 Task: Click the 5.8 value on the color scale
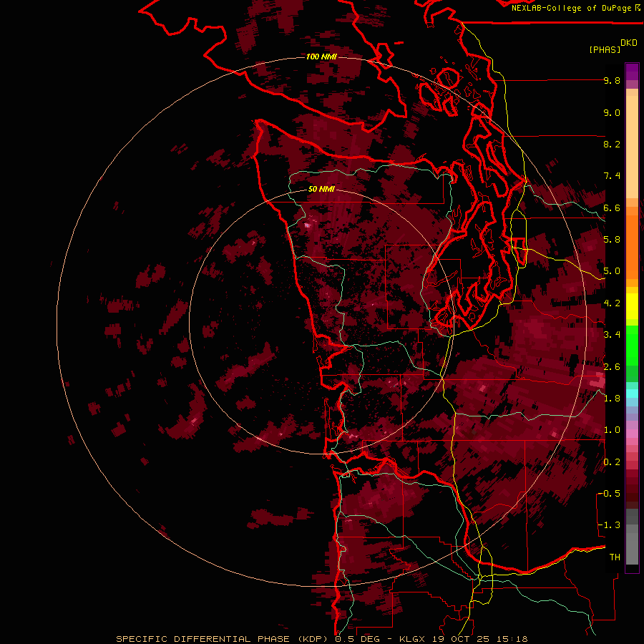(x=612, y=240)
